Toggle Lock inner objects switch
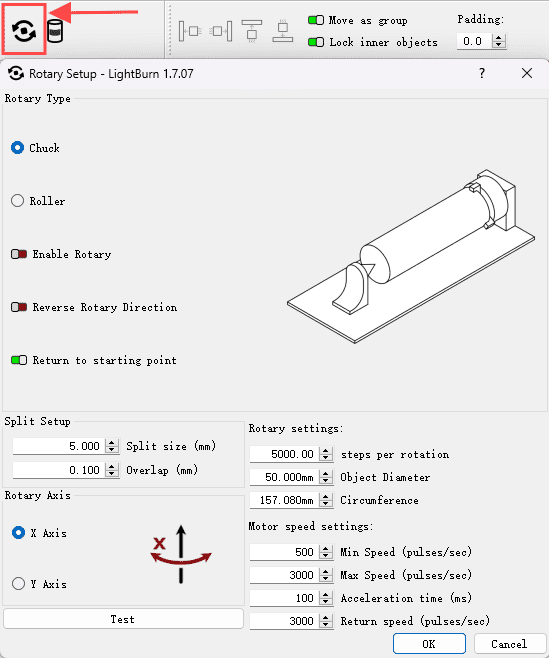This screenshot has width=549, height=658. 316,42
